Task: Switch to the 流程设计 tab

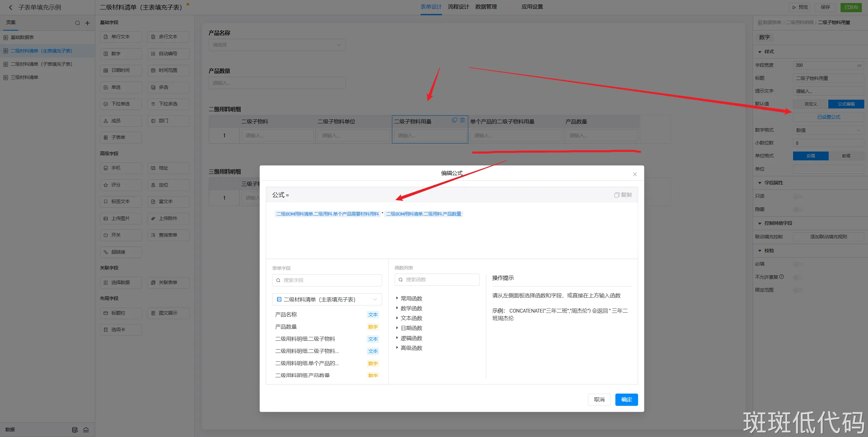Action: (x=458, y=7)
